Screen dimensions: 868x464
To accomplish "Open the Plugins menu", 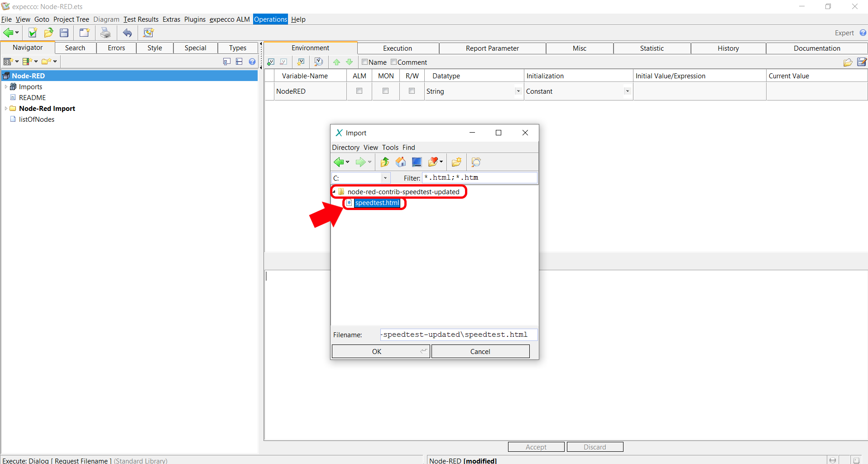I will 195,19.
